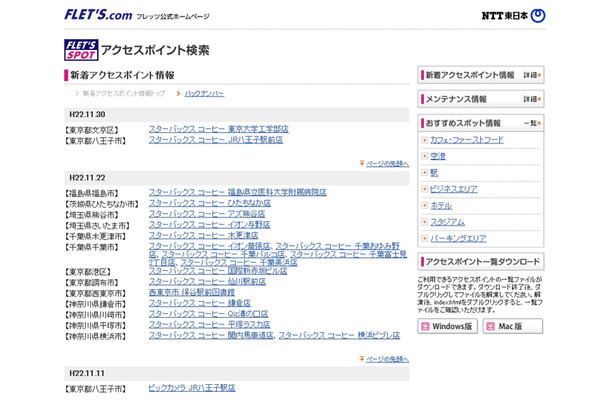
Task: Open スターバックス コーヒー ひたちなか店 link
Action: (209, 203)
